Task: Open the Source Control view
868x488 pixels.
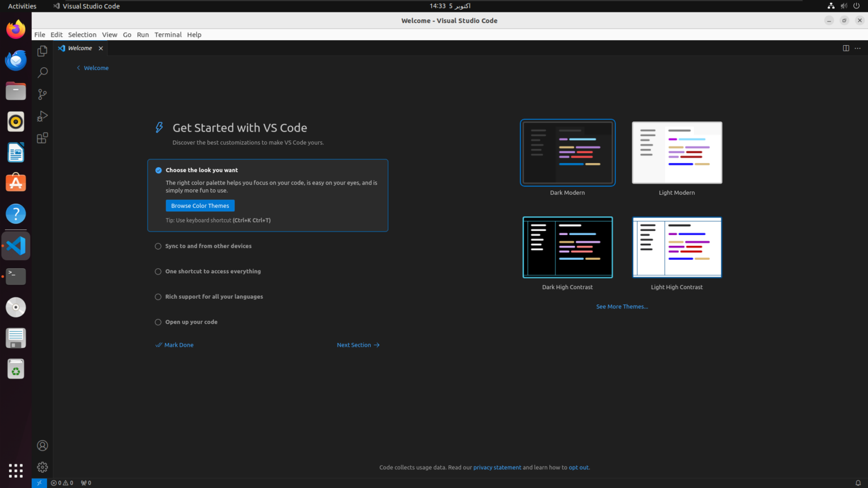Action: pos(42,94)
